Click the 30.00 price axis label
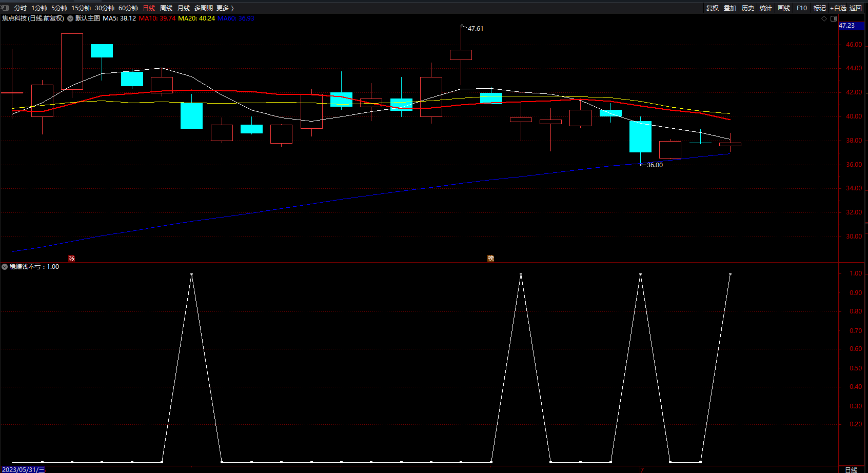 click(854, 236)
